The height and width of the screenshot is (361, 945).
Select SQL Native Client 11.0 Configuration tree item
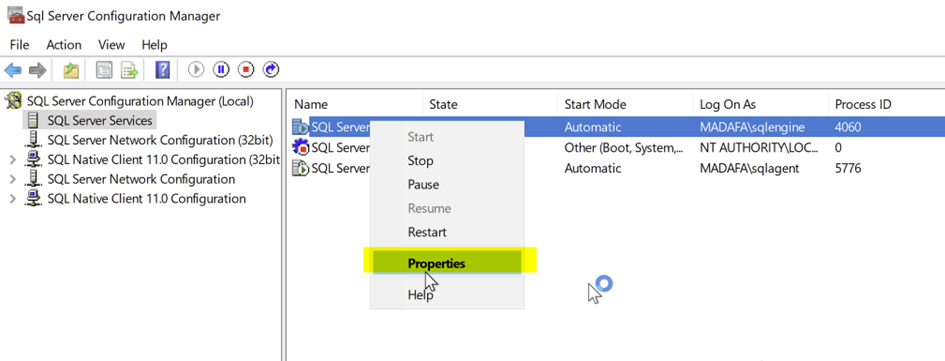[x=146, y=198]
